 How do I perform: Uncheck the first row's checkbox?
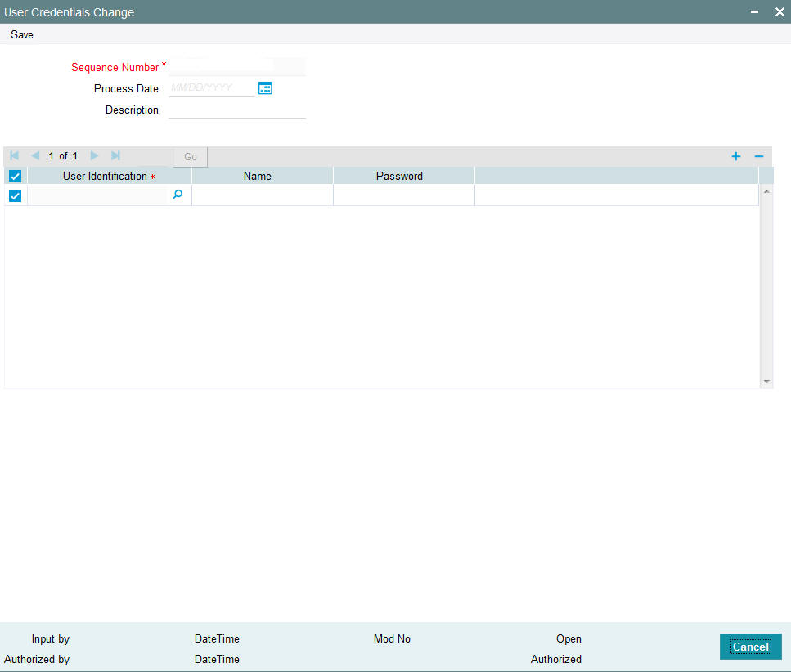point(16,195)
